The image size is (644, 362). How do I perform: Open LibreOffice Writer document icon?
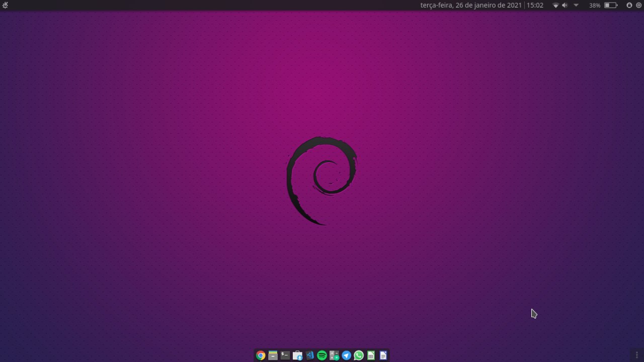[383, 355]
